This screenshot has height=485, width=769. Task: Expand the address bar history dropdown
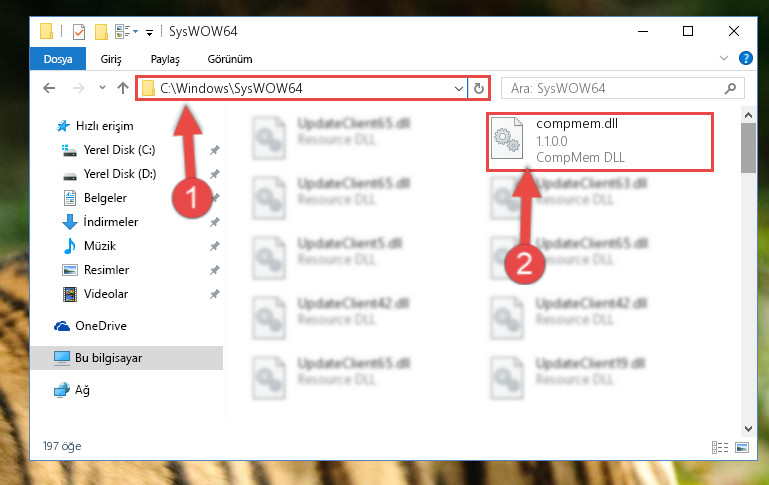tap(459, 89)
